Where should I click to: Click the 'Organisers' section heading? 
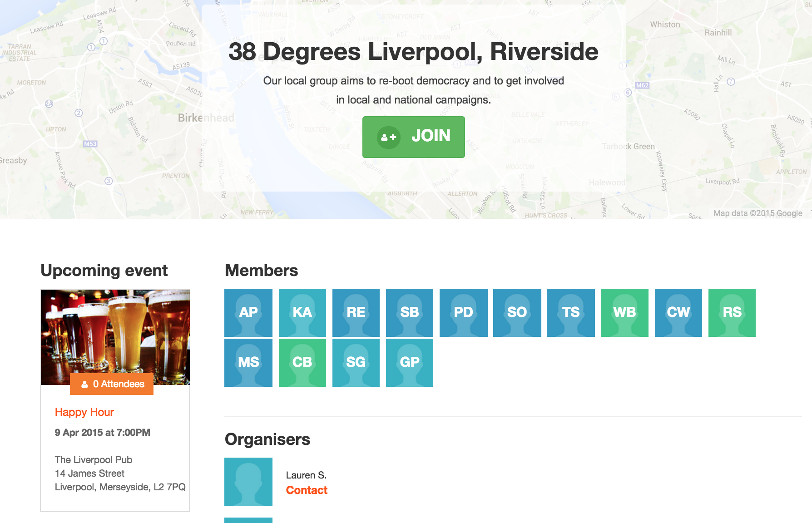tap(267, 439)
